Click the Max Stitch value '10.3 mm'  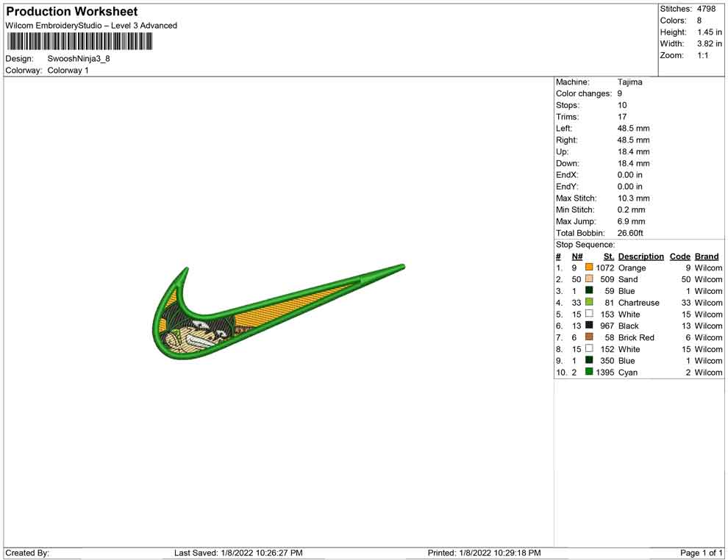tap(634, 198)
